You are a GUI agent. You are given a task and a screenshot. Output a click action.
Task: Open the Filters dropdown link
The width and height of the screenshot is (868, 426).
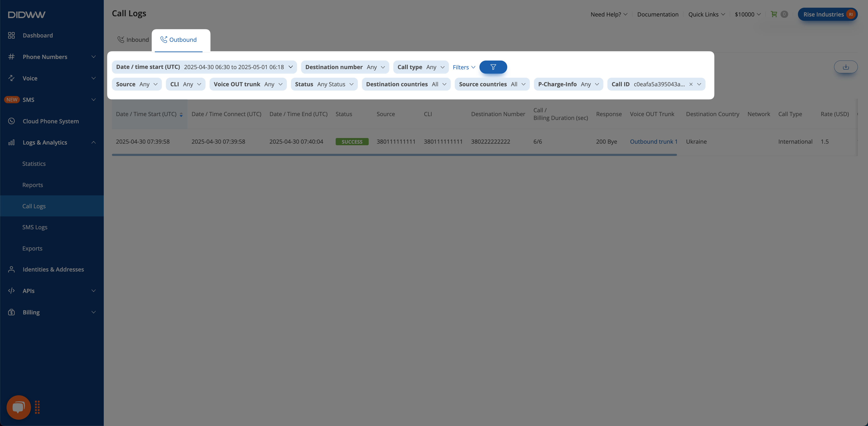point(464,67)
